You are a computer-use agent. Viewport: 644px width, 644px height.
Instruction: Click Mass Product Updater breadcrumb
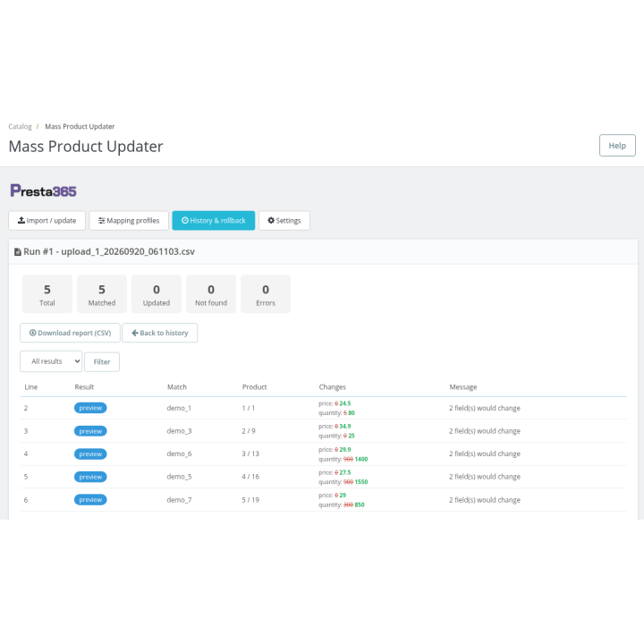coord(80,126)
